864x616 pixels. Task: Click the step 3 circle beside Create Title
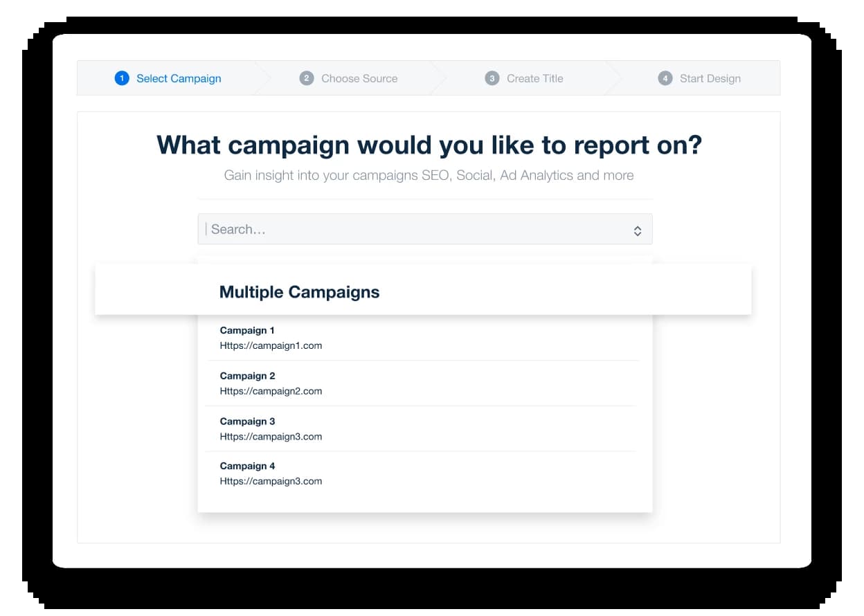[492, 78]
